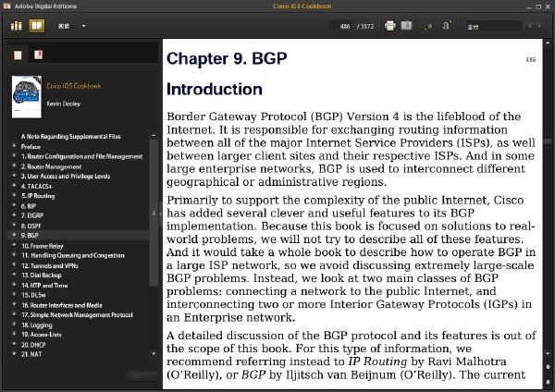Go to 20. DHCP chapter
Viewport: 555px width, 392px height.
coord(33,345)
